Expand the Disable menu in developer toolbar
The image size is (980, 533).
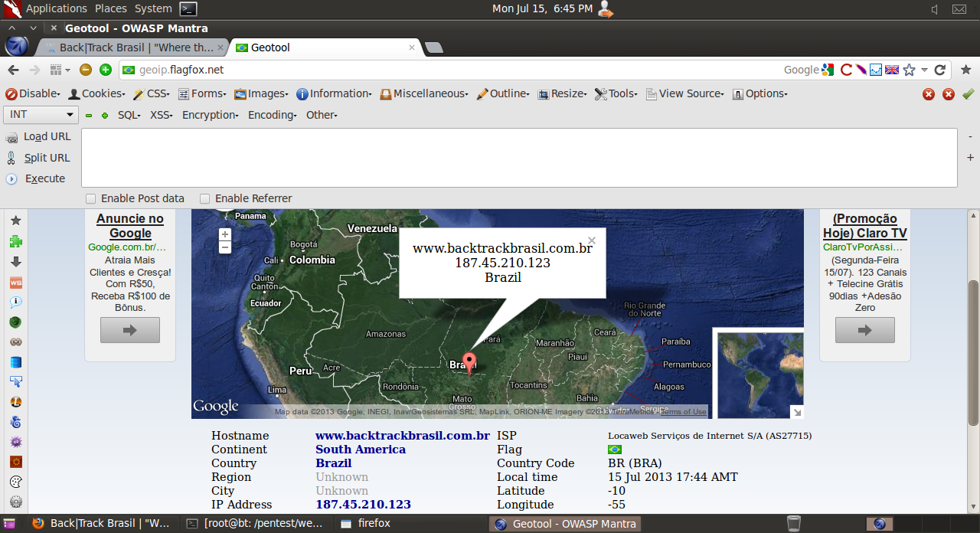click(33, 93)
